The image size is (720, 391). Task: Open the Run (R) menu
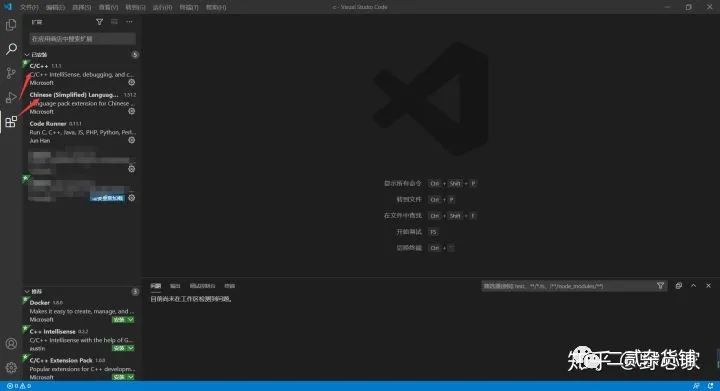click(162, 7)
